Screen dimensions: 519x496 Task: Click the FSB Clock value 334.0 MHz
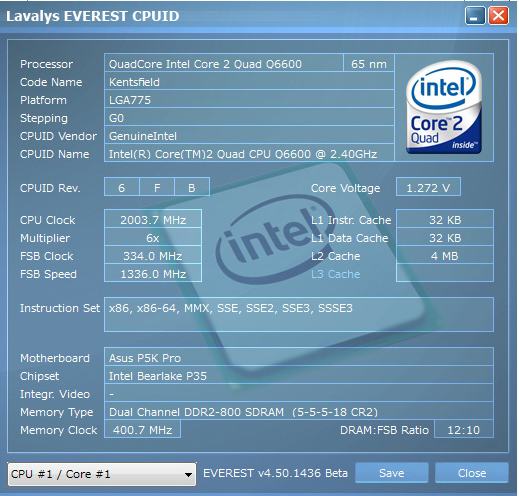tap(153, 256)
